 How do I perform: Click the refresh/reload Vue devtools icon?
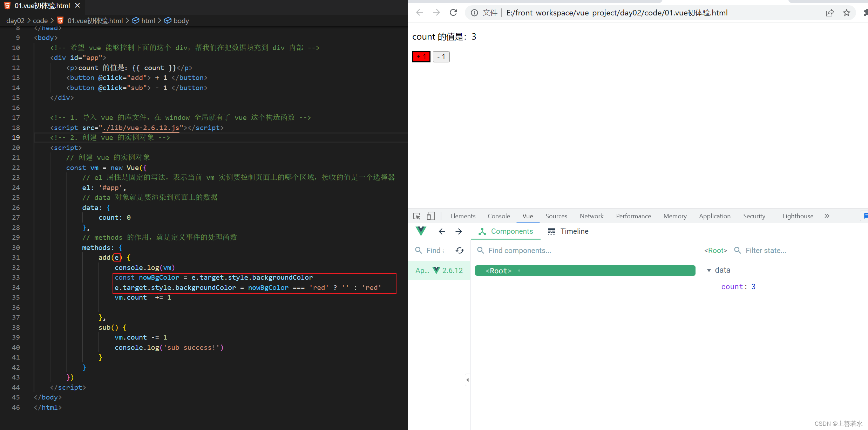tap(460, 251)
